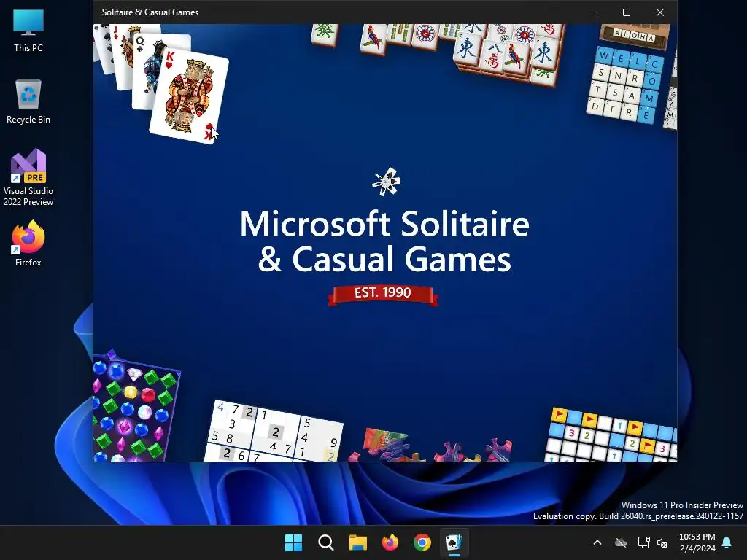Click the Sudoku grid artwork
Viewport: 747px width, 560px height.
point(274,432)
